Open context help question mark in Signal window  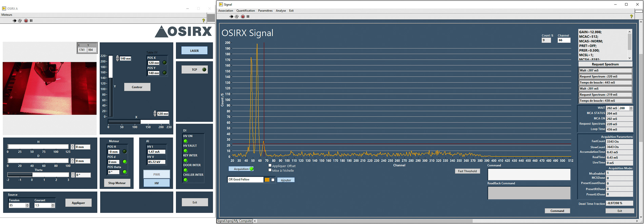(x=631, y=16)
